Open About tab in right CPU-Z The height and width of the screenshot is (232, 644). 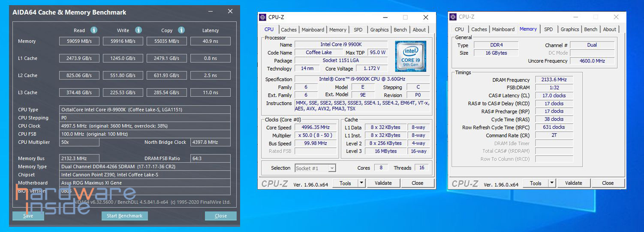pos(610,29)
